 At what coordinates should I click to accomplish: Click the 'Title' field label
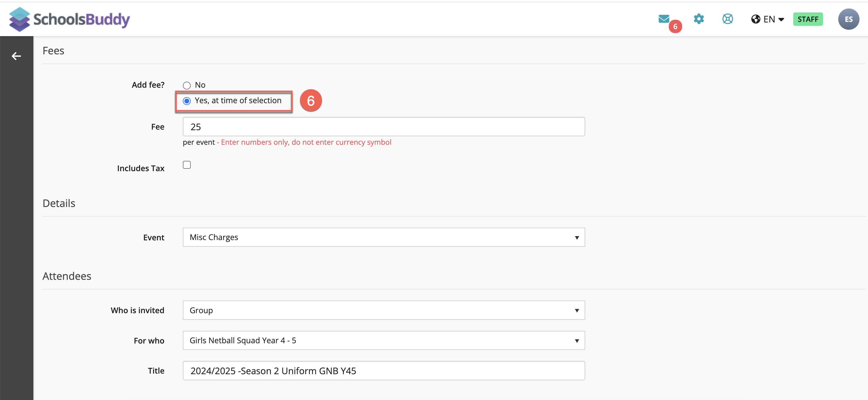tap(156, 371)
